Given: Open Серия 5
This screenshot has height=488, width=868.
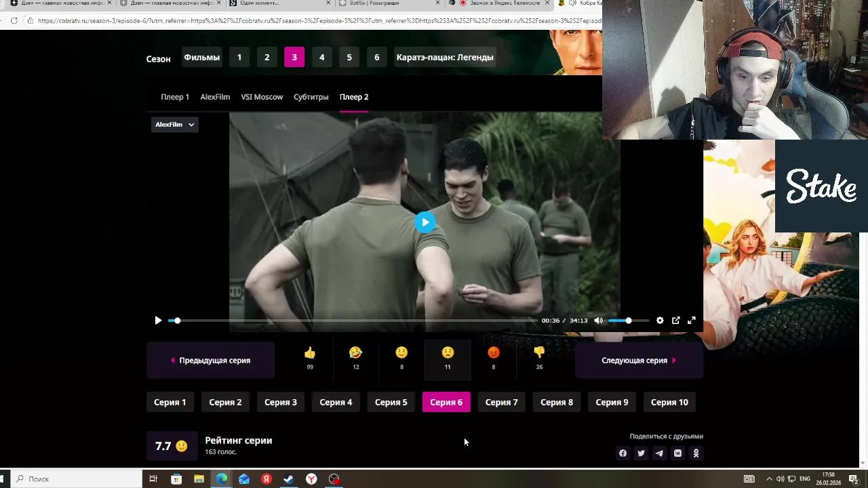Looking at the screenshot, I should coord(391,403).
